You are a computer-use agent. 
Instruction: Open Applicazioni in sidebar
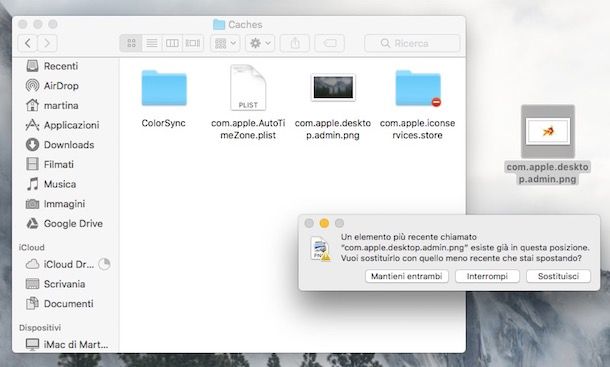click(x=62, y=125)
